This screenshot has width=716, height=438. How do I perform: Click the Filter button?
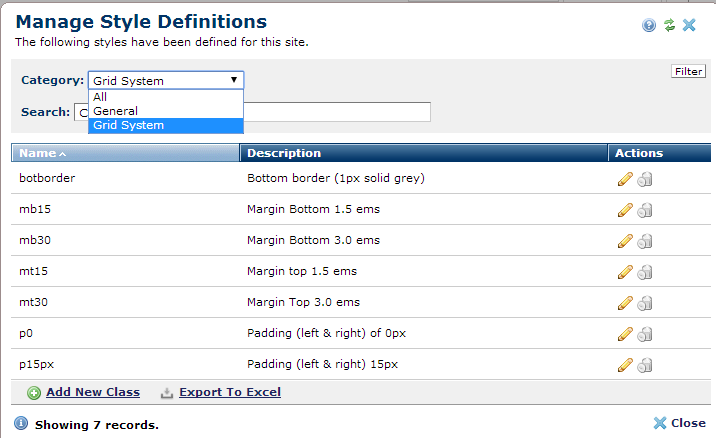click(x=688, y=71)
